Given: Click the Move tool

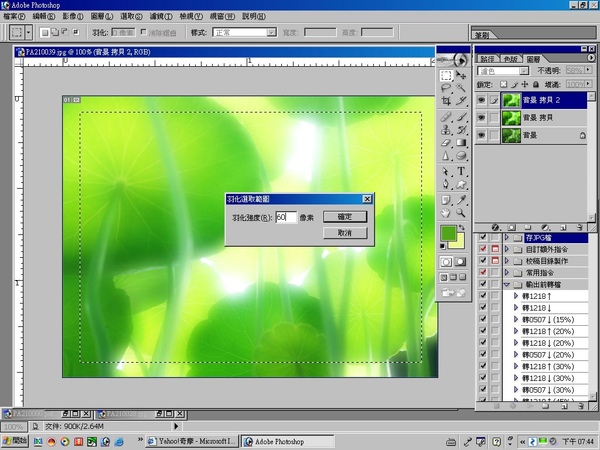Looking at the screenshot, I should (461, 75).
